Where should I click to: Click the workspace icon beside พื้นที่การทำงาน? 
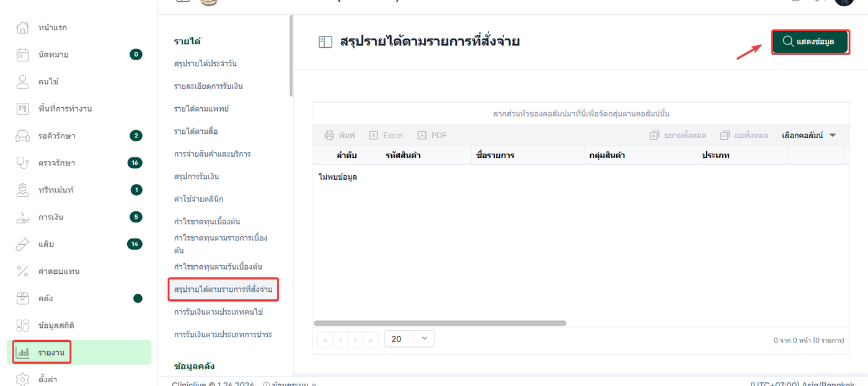[x=22, y=108]
